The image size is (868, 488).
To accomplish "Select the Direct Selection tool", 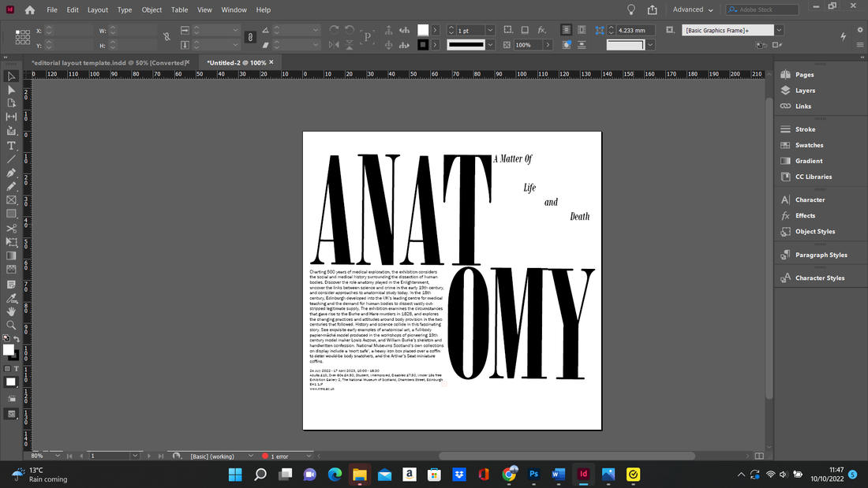I will [11, 90].
